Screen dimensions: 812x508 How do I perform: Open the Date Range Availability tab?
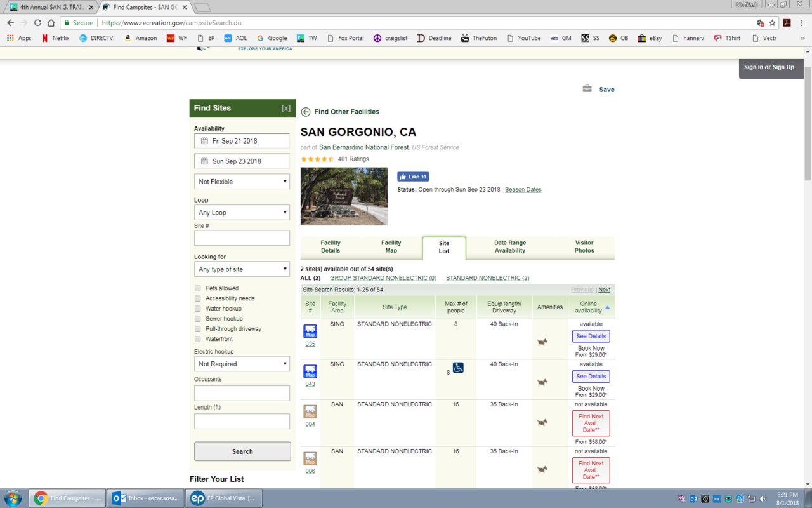click(510, 246)
